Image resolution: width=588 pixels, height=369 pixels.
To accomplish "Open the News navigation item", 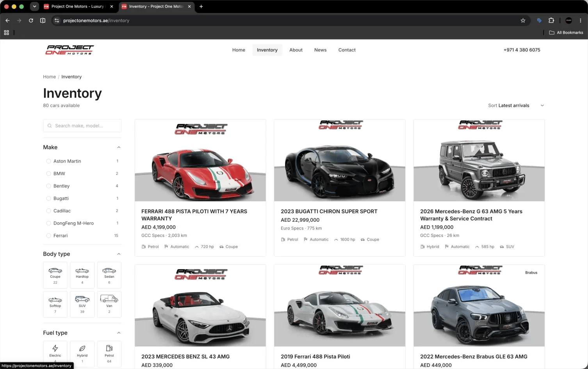I will click(320, 50).
